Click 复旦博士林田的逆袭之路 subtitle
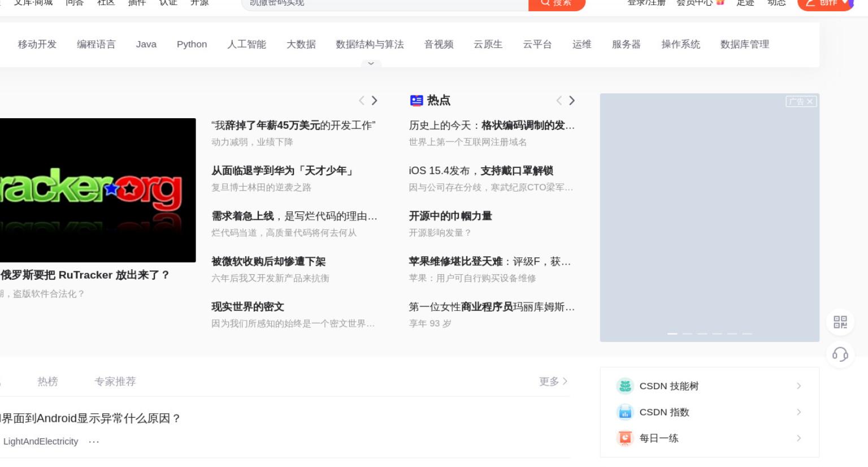This screenshot has width=868, height=467. 261,187
